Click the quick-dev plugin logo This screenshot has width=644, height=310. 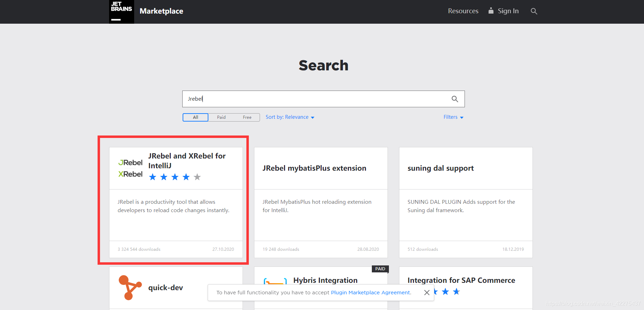pyautogui.click(x=130, y=287)
